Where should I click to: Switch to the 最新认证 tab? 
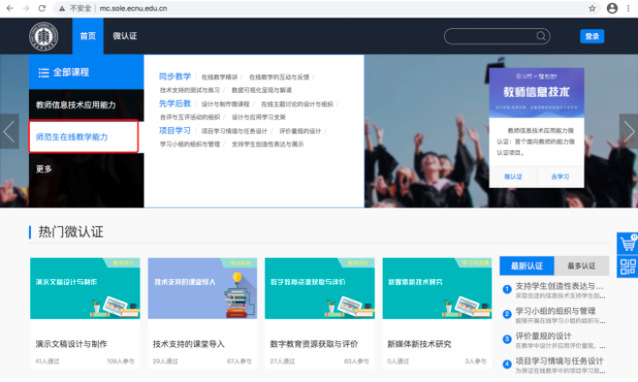[x=527, y=266]
